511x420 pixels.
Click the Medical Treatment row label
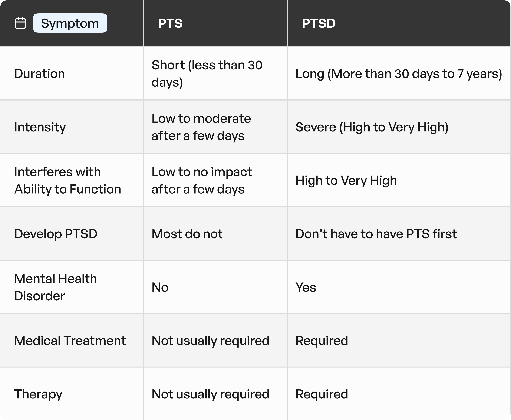pos(70,341)
